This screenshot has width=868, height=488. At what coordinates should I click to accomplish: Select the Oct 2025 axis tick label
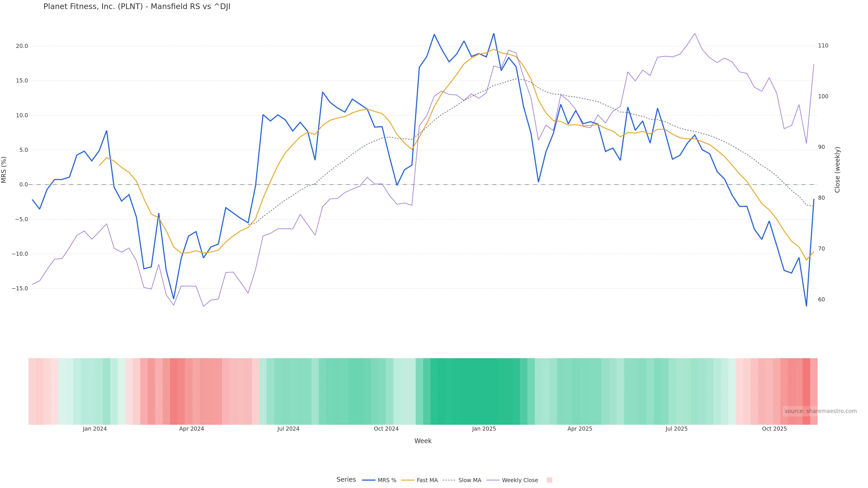[774, 429]
